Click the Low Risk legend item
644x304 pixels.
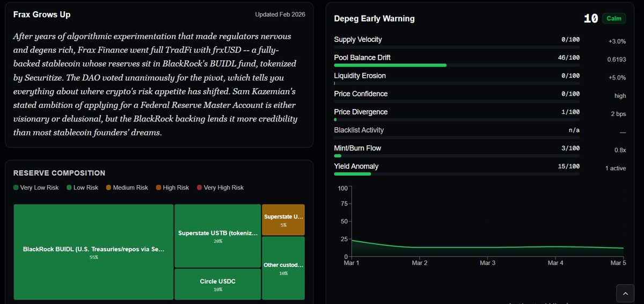[82, 187]
